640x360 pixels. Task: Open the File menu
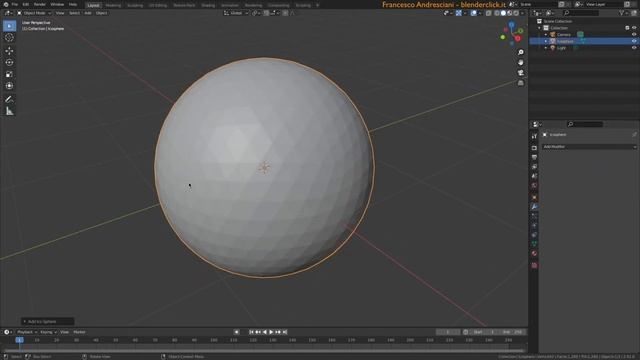(15, 4)
